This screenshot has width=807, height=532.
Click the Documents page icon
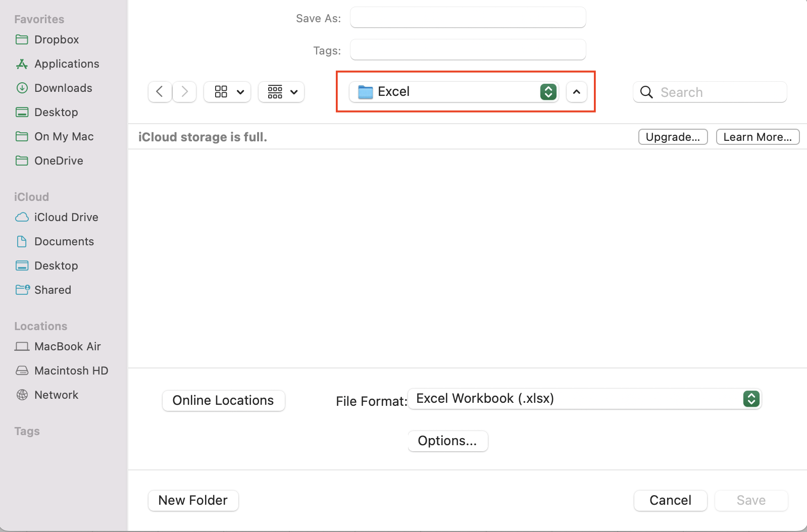coord(22,241)
